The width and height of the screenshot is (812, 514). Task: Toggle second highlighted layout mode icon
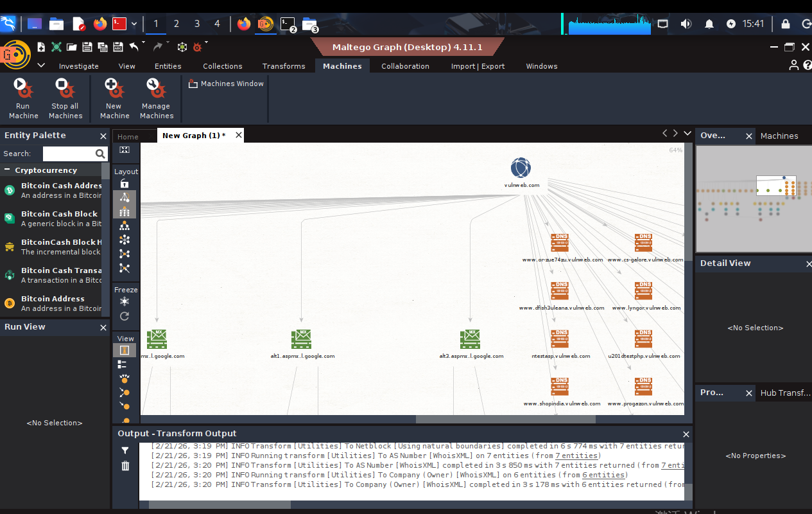[125, 211]
